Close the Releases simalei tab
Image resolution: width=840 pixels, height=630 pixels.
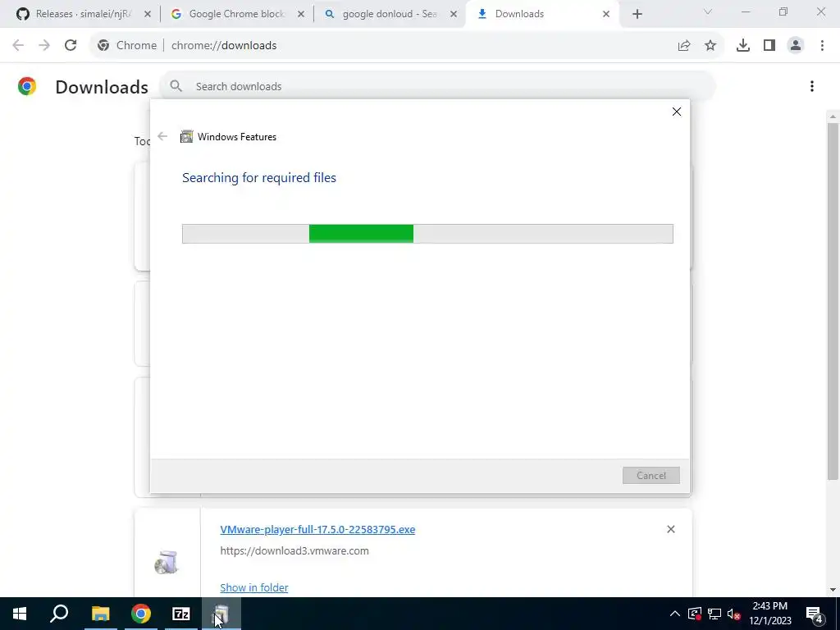point(148,14)
